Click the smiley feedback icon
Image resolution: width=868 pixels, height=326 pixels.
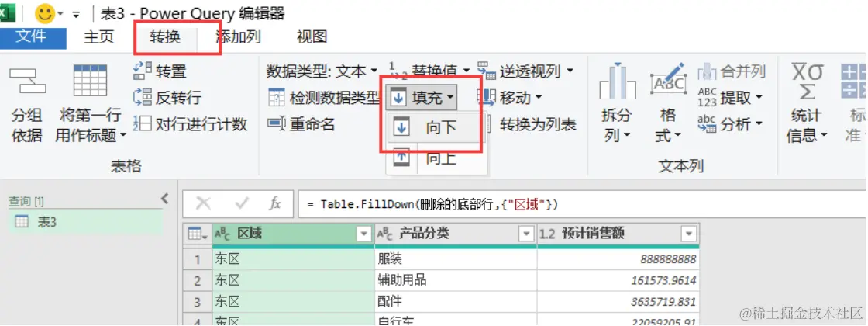pyautogui.click(x=44, y=12)
